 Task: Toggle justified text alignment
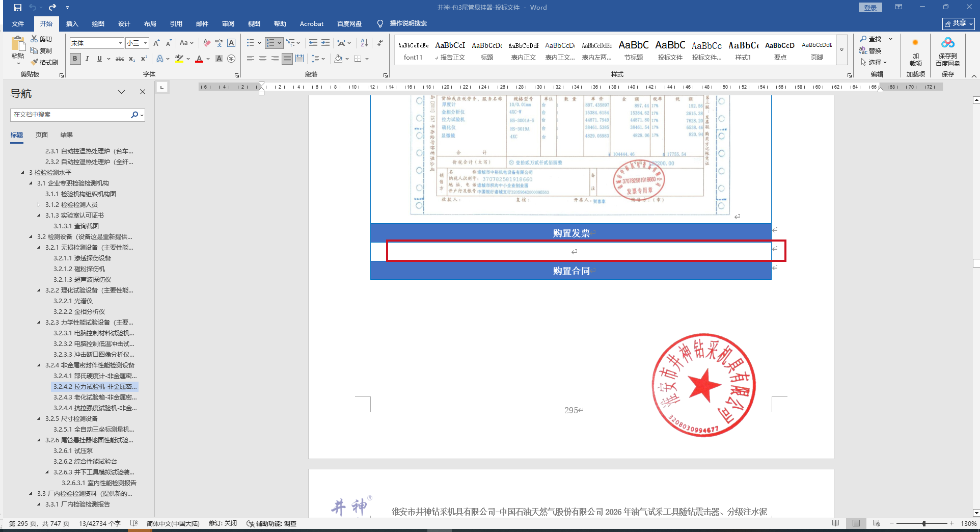click(x=287, y=59)
